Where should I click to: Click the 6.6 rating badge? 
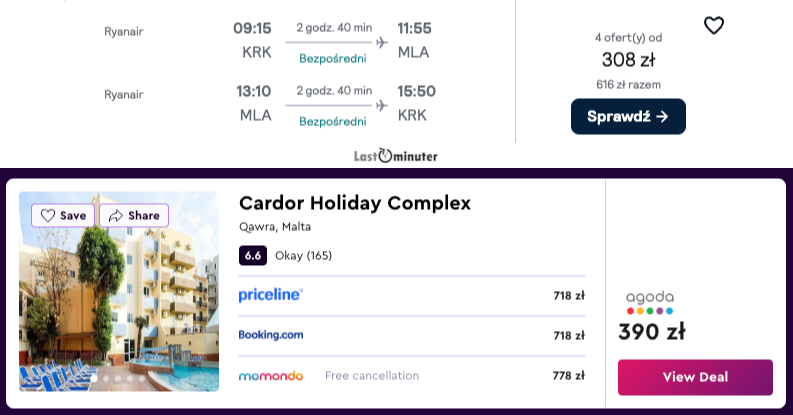[x=253, y=256]
